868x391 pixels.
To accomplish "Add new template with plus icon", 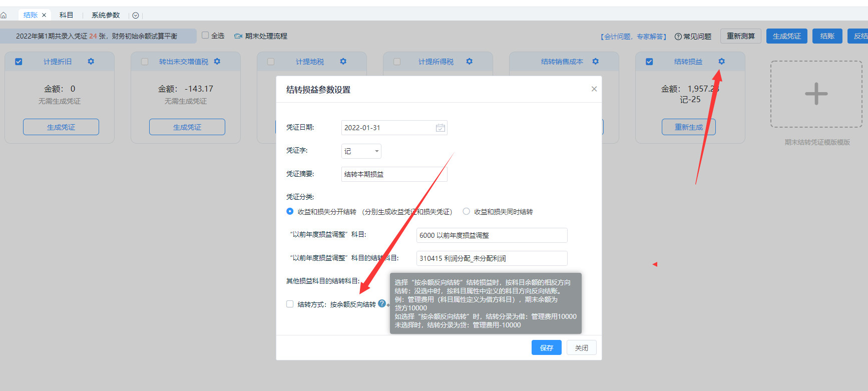I will click(816, 94).
